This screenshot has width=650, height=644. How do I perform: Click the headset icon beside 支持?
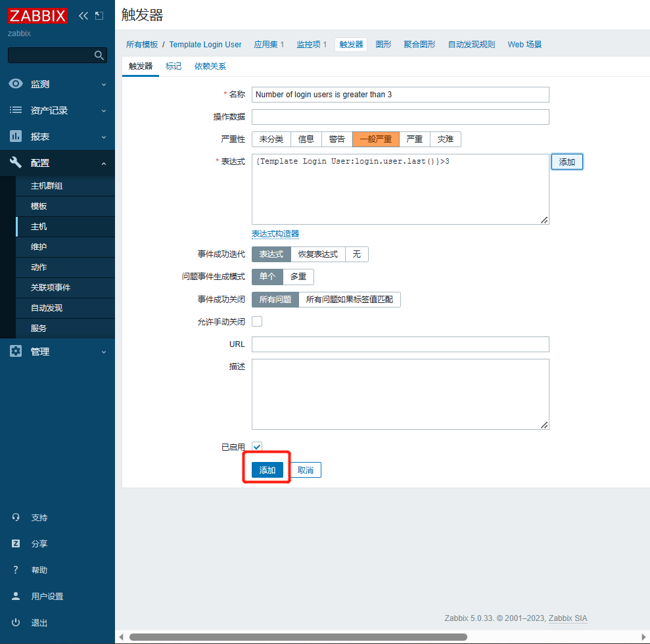tap(16, 517)
